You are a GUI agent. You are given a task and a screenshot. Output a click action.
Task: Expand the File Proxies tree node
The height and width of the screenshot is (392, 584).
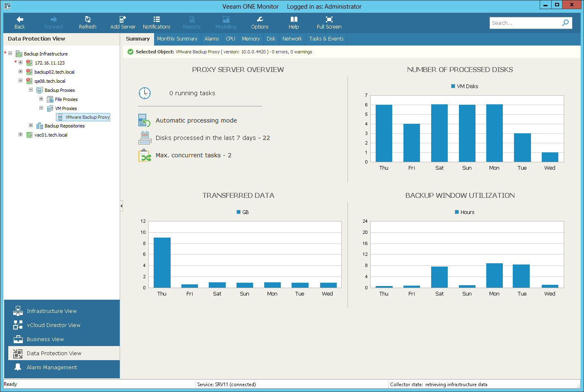(x=41, y=99)
